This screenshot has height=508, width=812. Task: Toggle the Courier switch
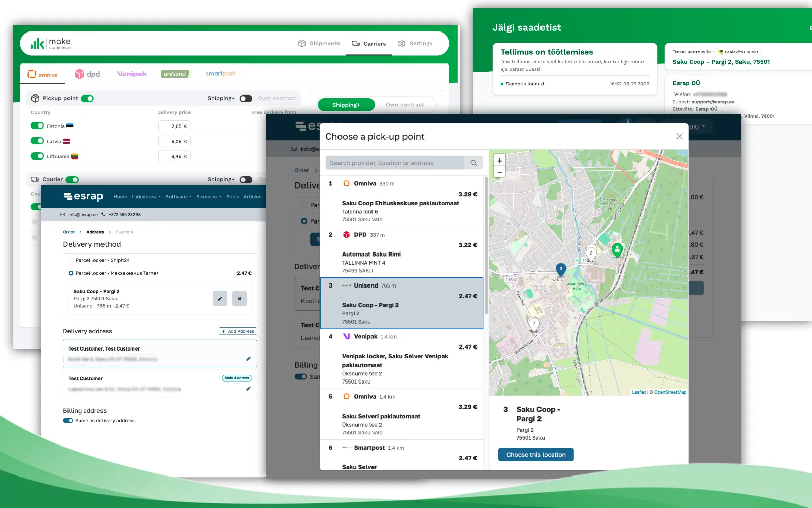click(x=72, y=180)
